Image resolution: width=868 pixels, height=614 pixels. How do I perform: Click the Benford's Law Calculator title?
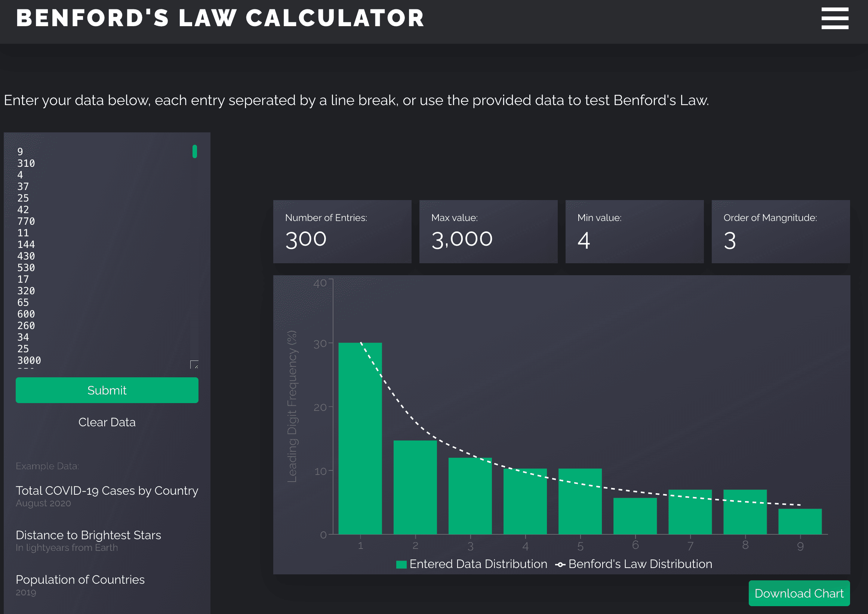[x=221, y=18]
